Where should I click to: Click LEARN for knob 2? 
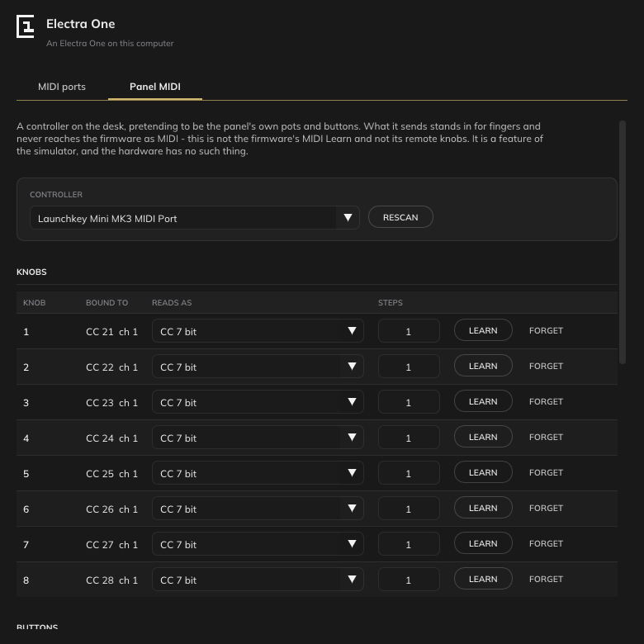[x=483, y=366]
